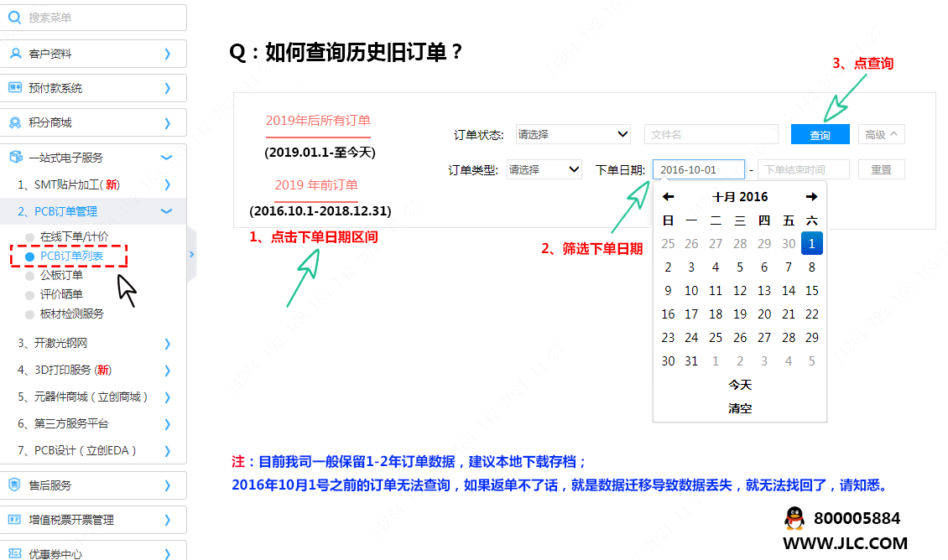This screenshot has height=560, width=948.
Task: Select October 15 in the calendar
Action: click(x=812, y=291)
